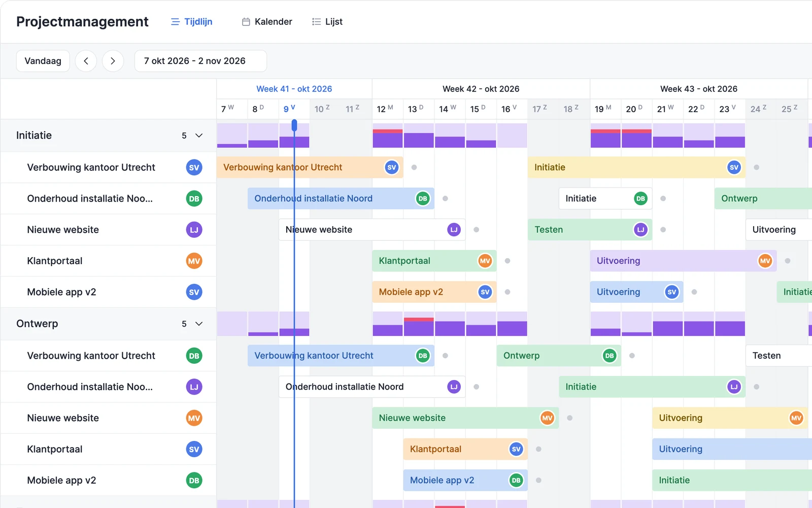Go to next period with right arrow
The width and height of the screenshot is (812, 508).
click(x=113, y=61)
